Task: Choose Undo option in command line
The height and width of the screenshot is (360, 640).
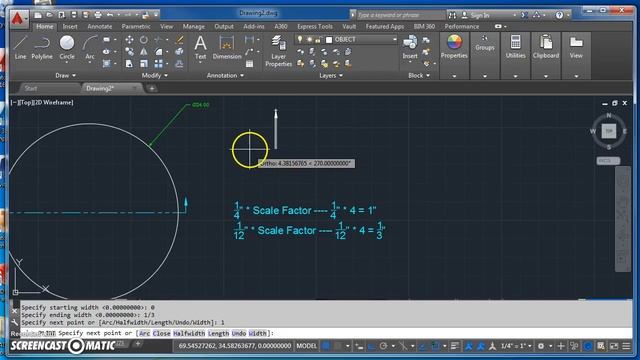Action: click(x=239, y=333)
